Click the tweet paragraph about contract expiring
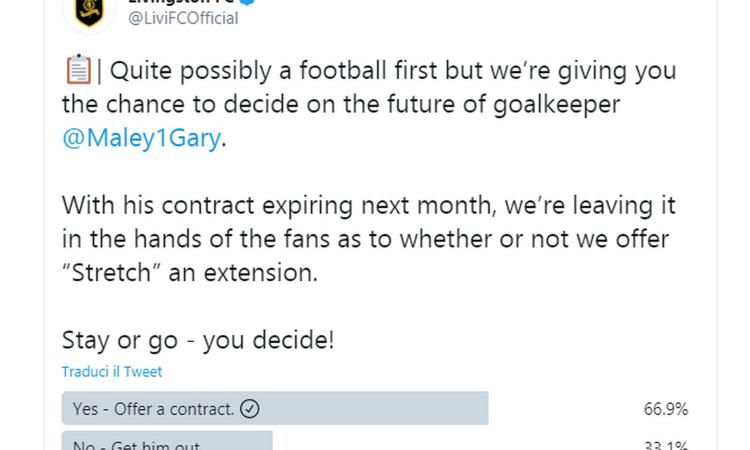This screenshot has width=750, height=450. click(368, 239)
